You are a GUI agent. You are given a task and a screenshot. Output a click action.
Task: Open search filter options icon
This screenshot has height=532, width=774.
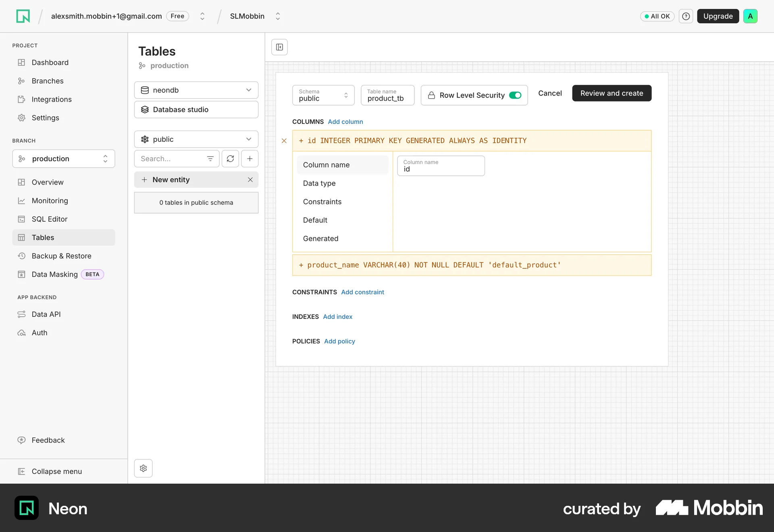point(210,159)
